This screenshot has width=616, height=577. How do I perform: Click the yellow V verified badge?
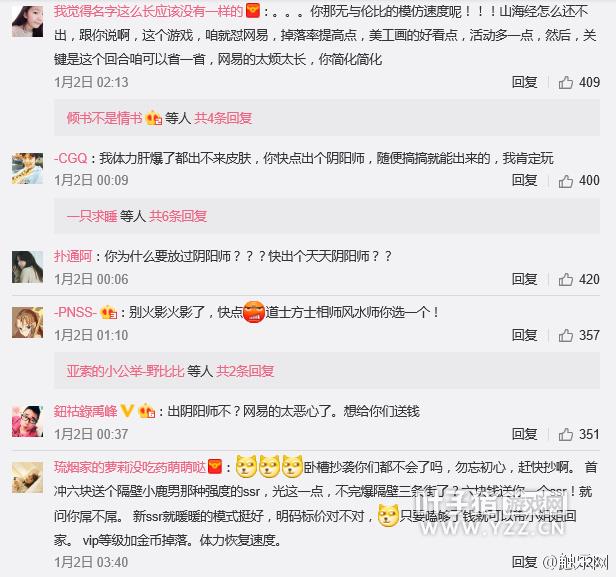(x=126, y=411)
